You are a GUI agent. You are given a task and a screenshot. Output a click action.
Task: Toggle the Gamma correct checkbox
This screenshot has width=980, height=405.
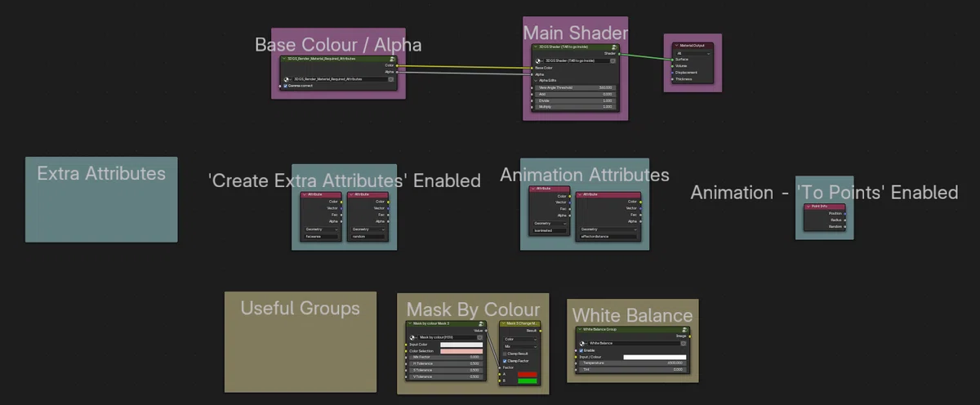[x=287, y=86]
